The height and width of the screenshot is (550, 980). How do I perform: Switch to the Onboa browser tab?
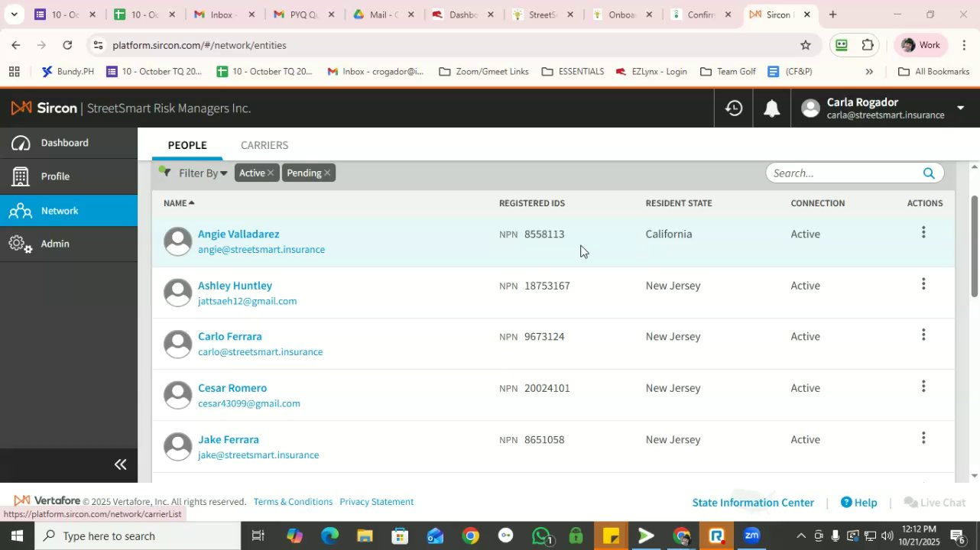click(621, 15)
